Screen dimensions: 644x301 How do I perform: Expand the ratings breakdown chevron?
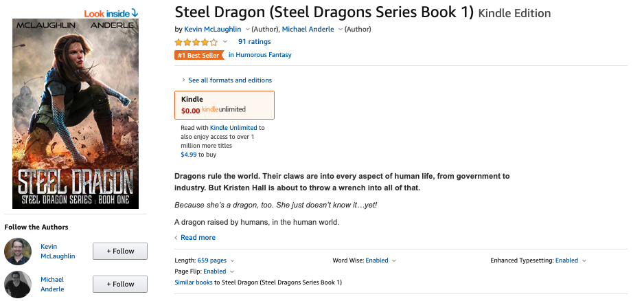point(225,43)
